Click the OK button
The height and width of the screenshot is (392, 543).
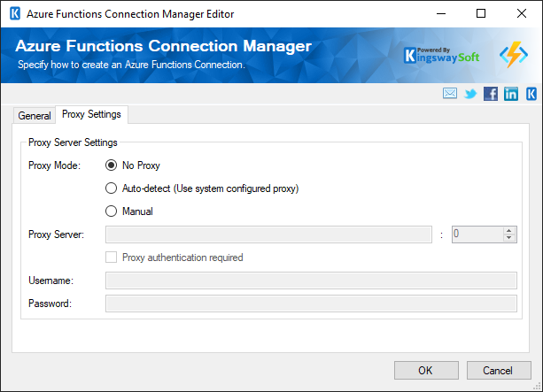(426, 371)
